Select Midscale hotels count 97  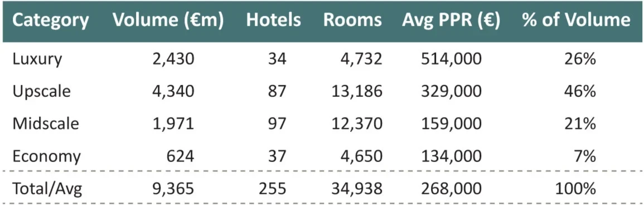pyautogui.click(x=276, y=124)
